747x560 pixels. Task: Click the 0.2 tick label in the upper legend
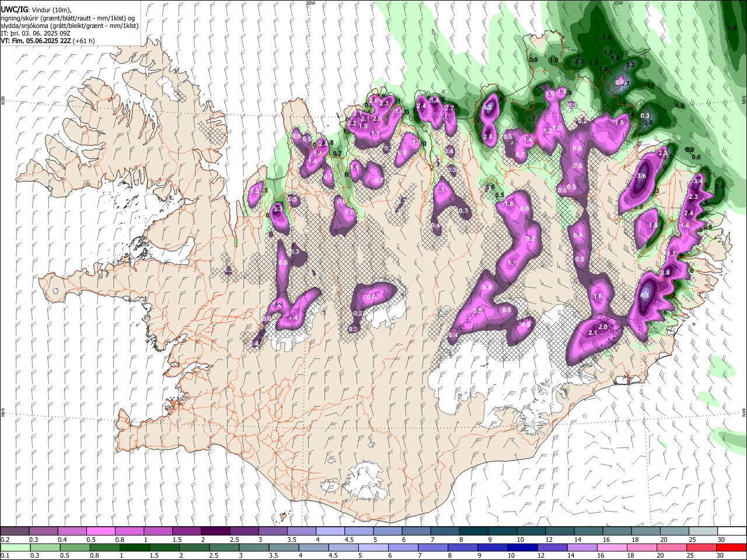[5, 540]
